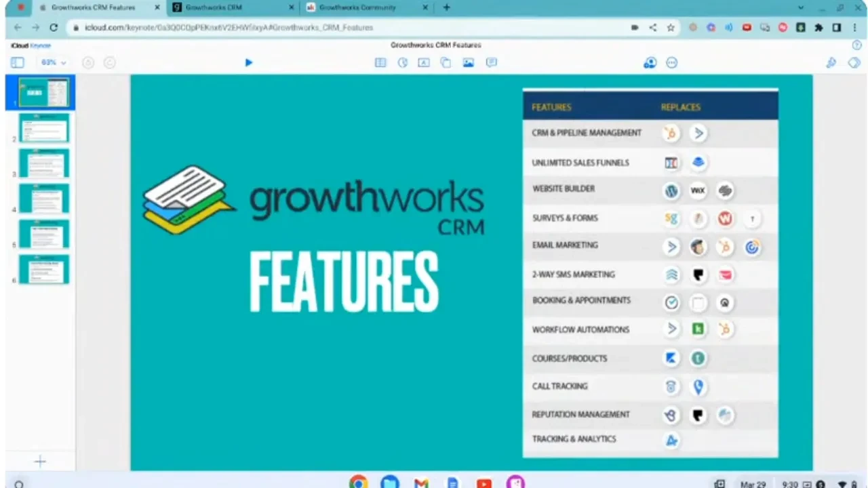Close the Growthworks CRM Features tab
Viewport: 868px width, 488px height.
(x=157, y=7)
